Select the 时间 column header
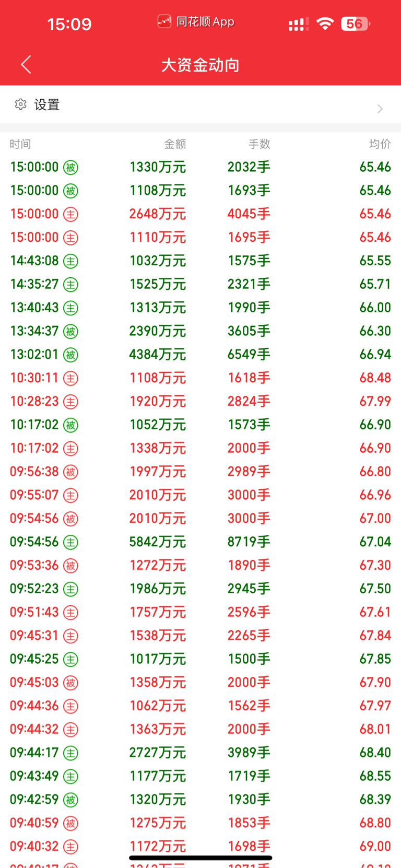 (20, 144)
